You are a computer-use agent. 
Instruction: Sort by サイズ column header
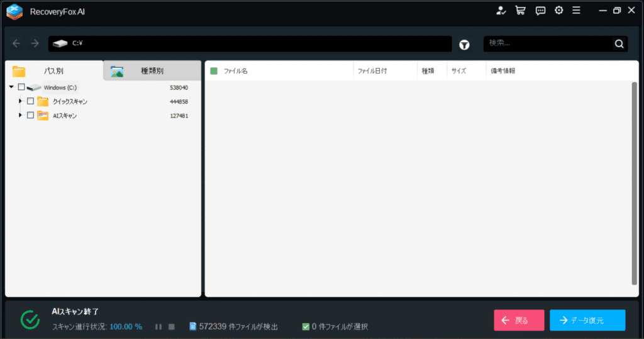pyautogui.click(x=458, y=71)
